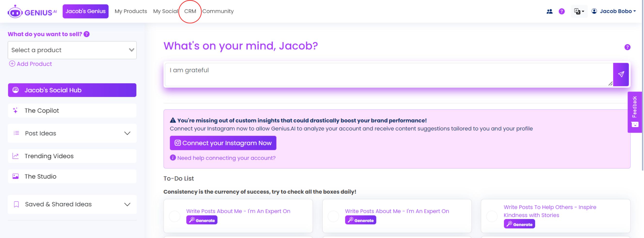Open 'Need help connecting your account?' link

[x=226, y=158]
